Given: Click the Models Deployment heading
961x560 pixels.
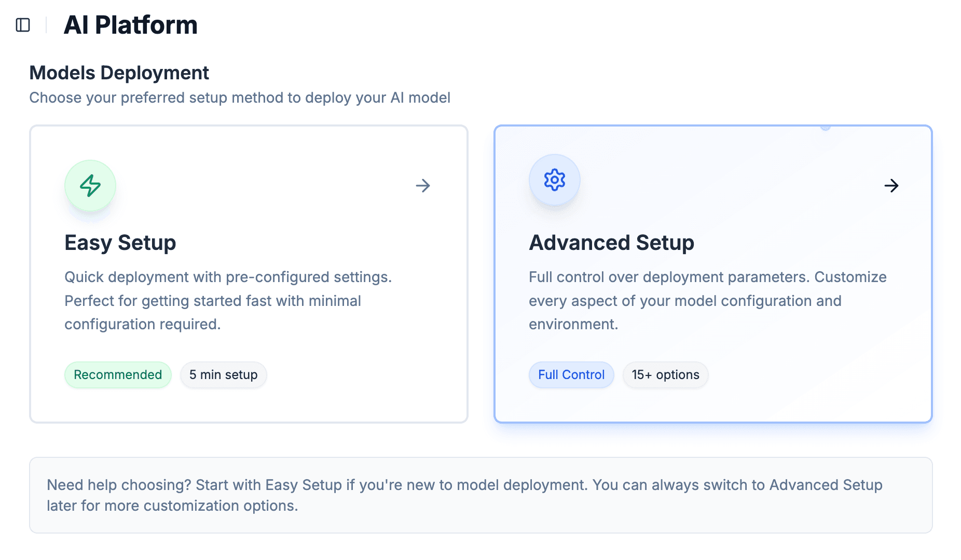Looking at the screenshot, I should click(119, 73).
